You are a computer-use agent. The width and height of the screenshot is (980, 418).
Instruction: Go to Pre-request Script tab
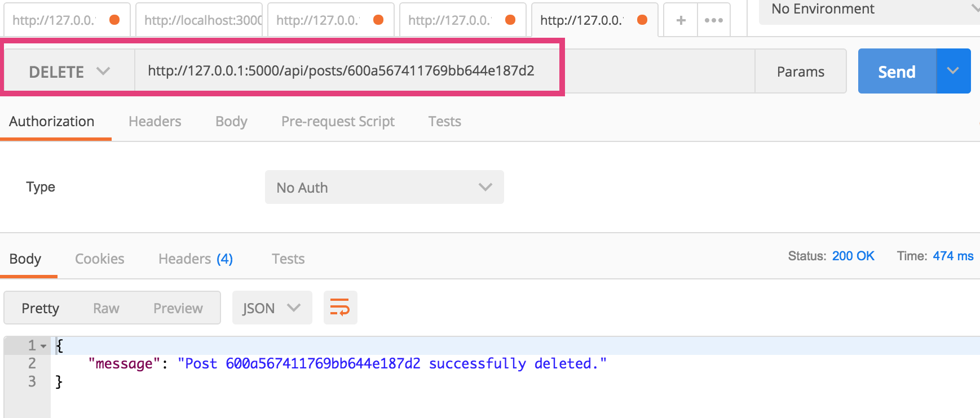click(338, 121)
